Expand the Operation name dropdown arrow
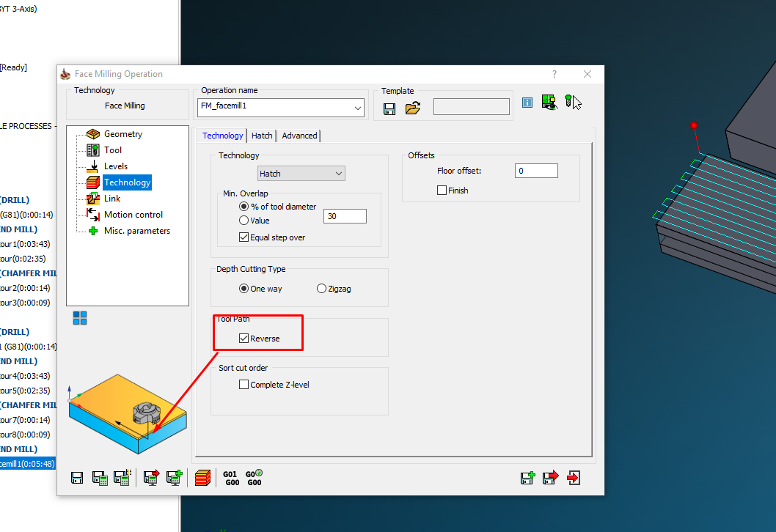The height and width of the screenshot is (532, 776). (358, 108)
